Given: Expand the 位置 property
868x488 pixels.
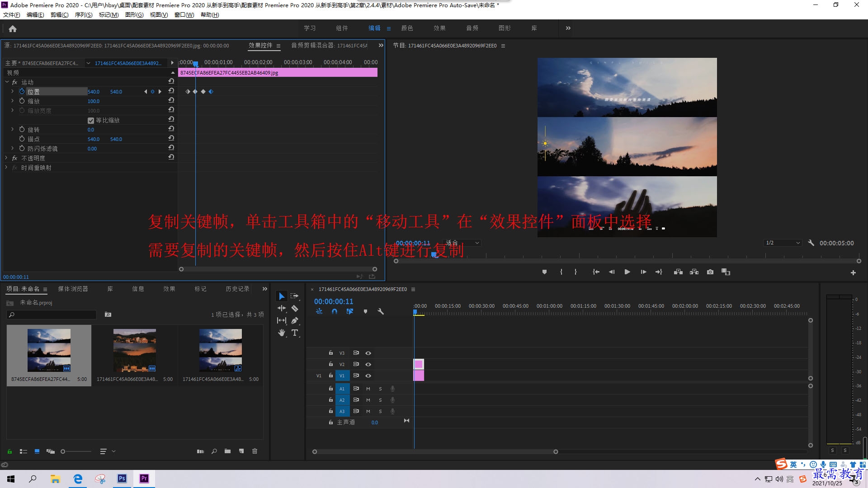Looking at the screenshot, I should tap(12, 91).
